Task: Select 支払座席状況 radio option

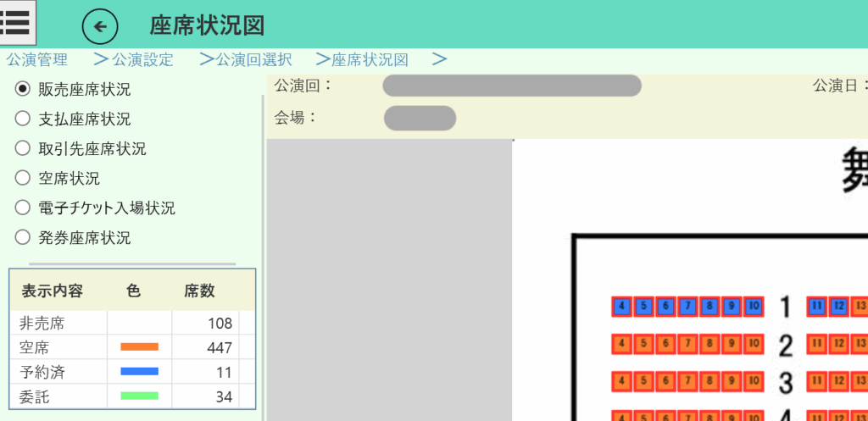Action: (23, 119)
